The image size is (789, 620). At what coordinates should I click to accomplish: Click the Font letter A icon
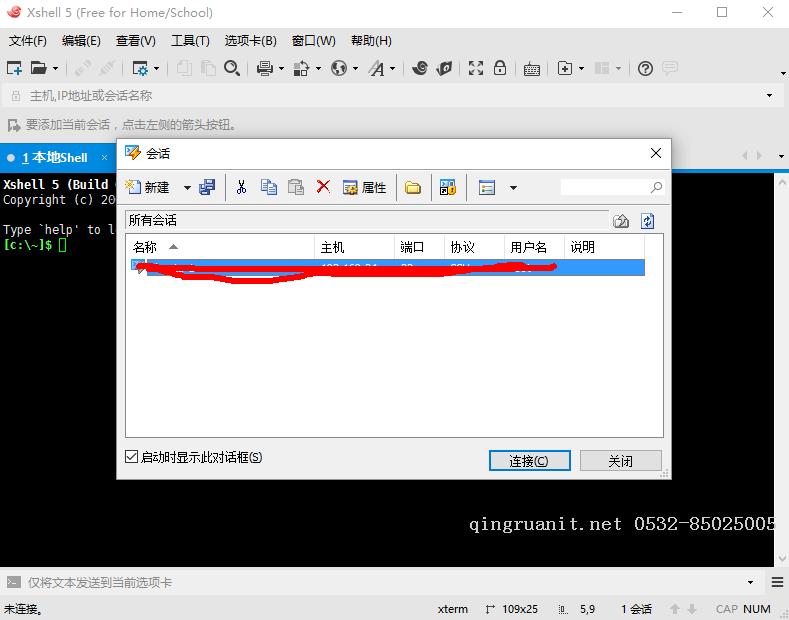(x=377, y=68)
